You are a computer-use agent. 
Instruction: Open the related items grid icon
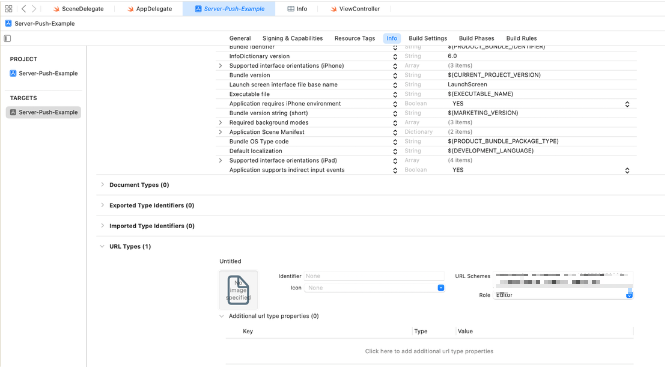(8, 8)
